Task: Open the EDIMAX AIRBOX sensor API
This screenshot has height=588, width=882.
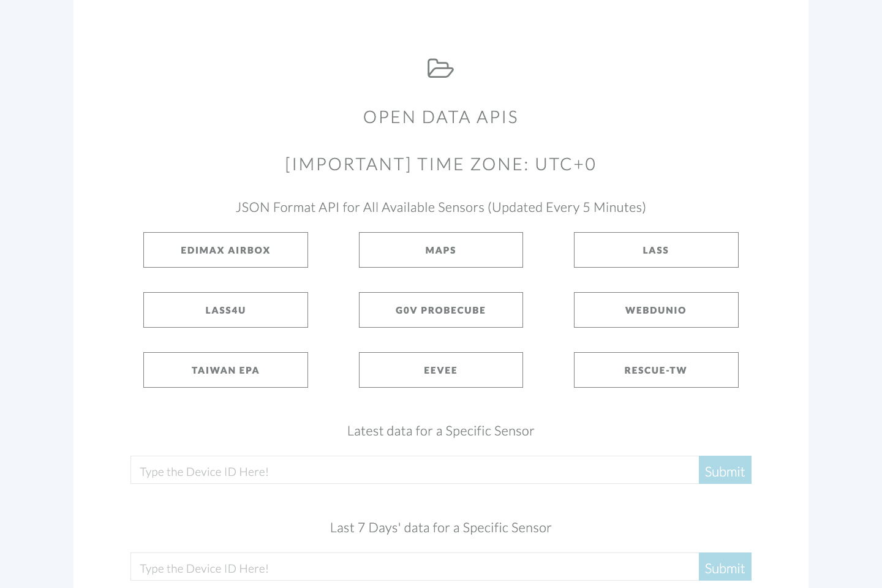Action: [225, 250]
